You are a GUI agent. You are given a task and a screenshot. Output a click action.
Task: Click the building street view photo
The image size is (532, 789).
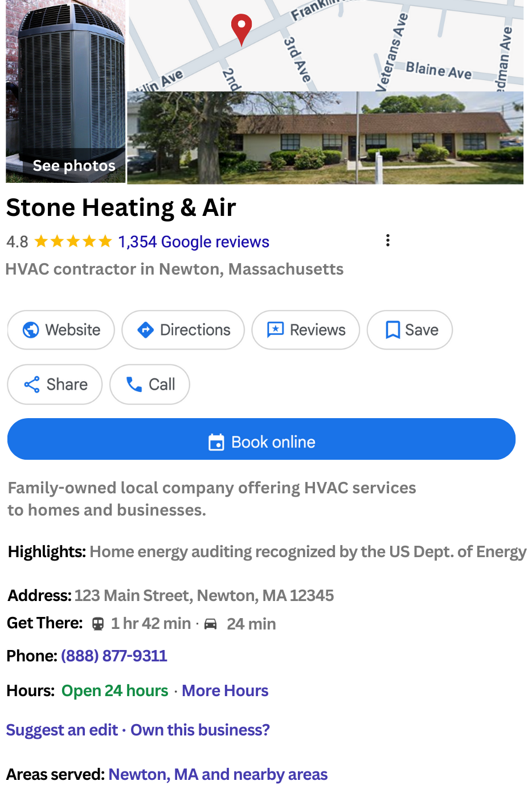(325, 138)
